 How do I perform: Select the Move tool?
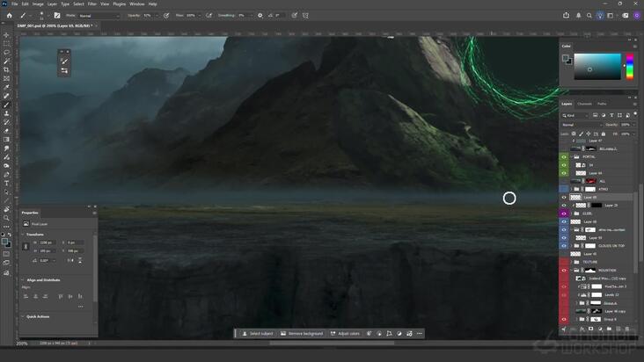pyautogui.click(x=6, y=35)
